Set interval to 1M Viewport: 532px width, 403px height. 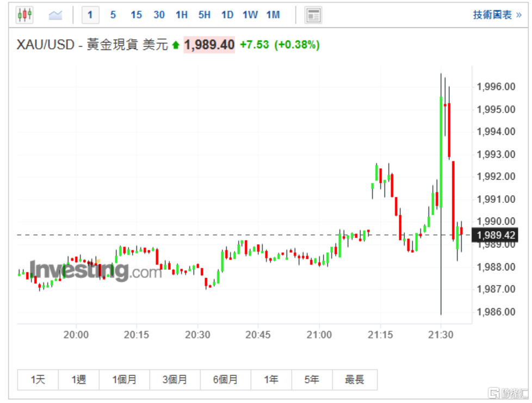tap(273, 15)
